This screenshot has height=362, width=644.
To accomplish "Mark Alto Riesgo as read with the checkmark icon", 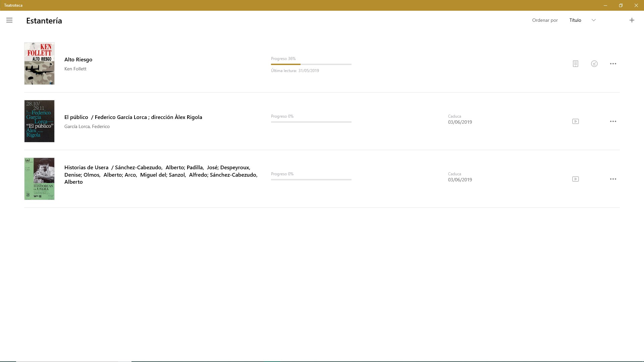I will point(594,64).
